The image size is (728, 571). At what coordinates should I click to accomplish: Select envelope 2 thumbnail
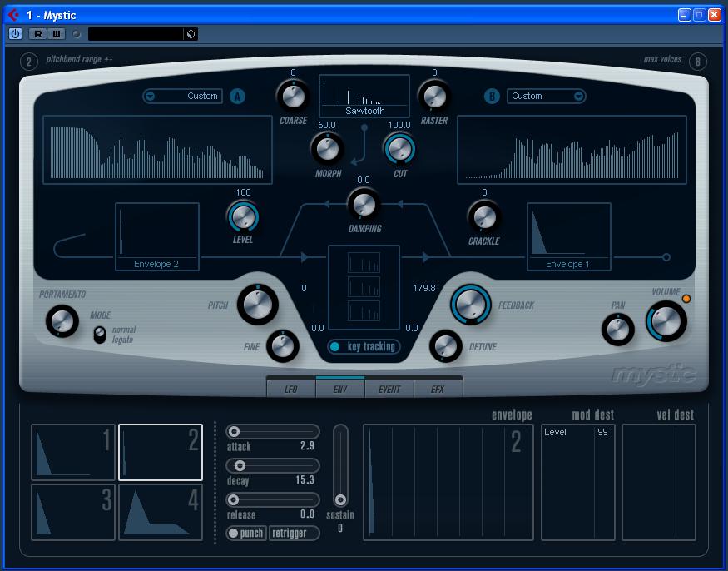161,452
